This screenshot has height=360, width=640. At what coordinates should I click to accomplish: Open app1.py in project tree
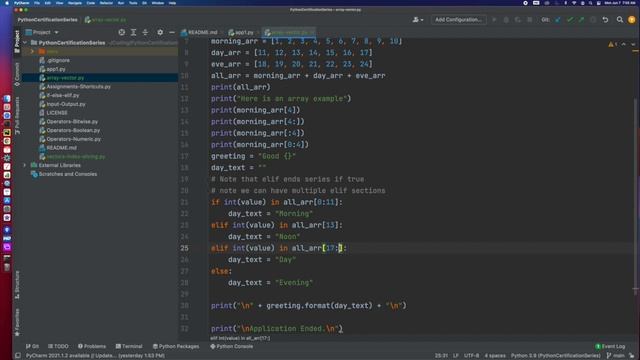(x=52, y=69)
